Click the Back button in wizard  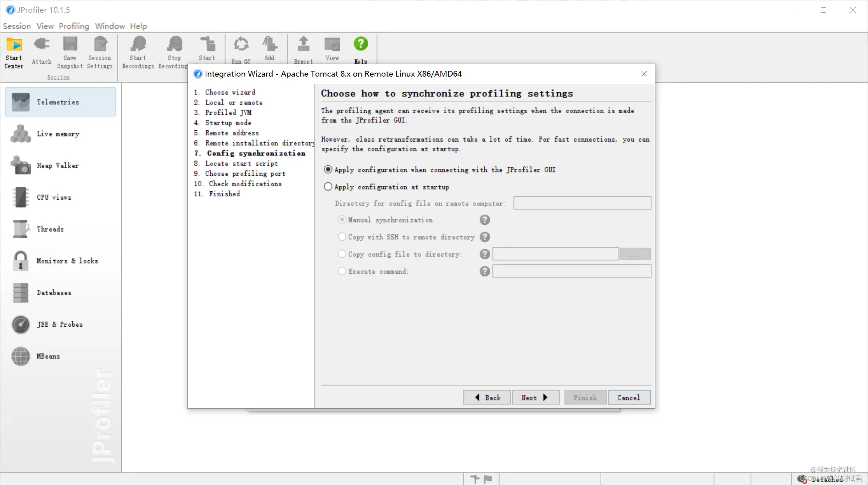point(487,398)
